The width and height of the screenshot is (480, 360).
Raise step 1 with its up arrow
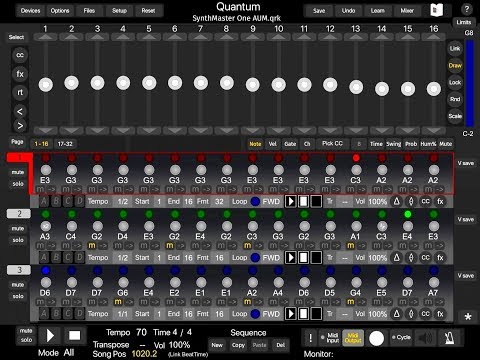(46, 37)
